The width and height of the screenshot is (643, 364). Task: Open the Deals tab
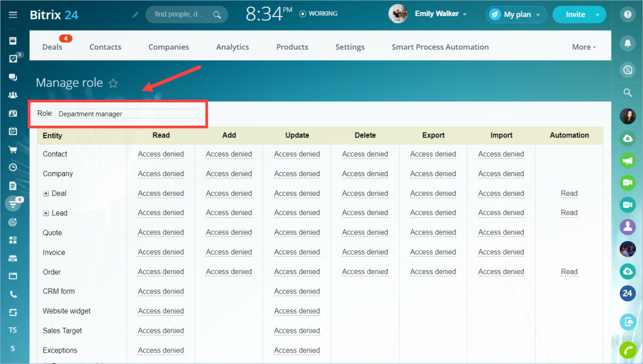(52, 47)
